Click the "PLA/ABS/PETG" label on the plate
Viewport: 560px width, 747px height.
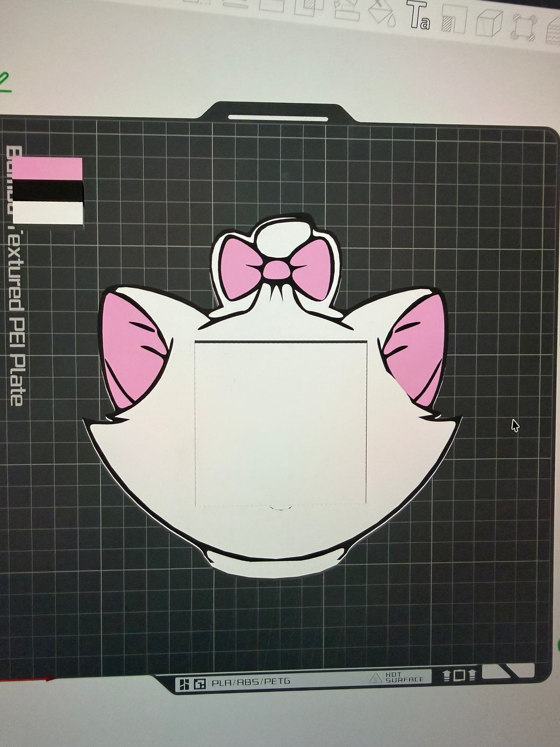click(x=251, y=682)
